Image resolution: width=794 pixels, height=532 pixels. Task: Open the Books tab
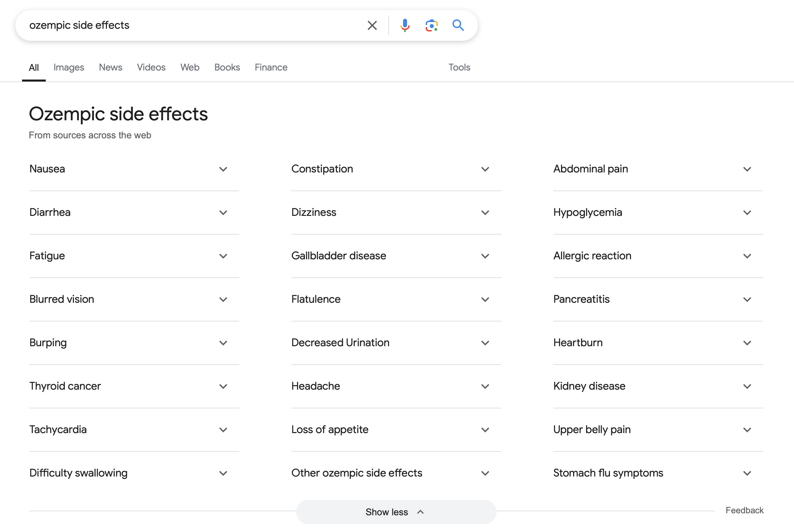(x=227, y=68)
